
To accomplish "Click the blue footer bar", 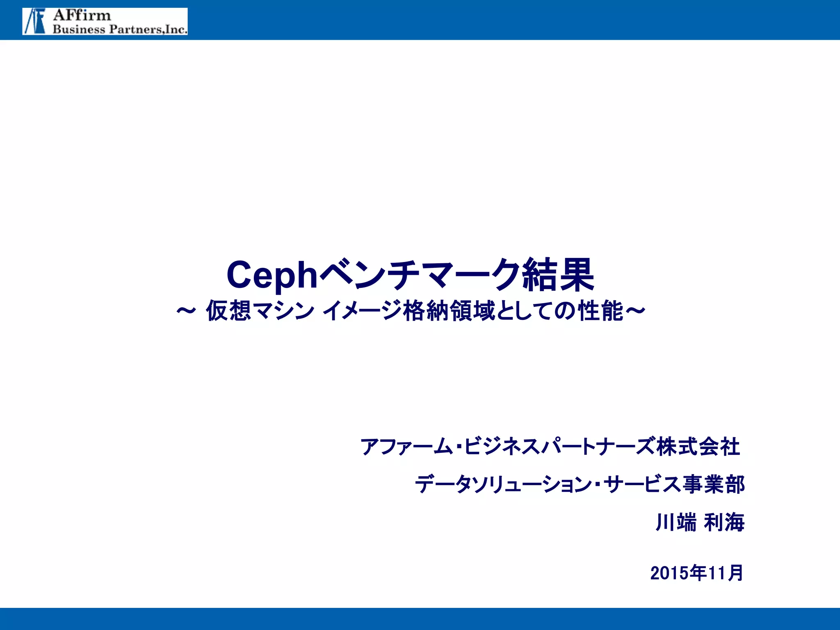I will coord(420,619).
